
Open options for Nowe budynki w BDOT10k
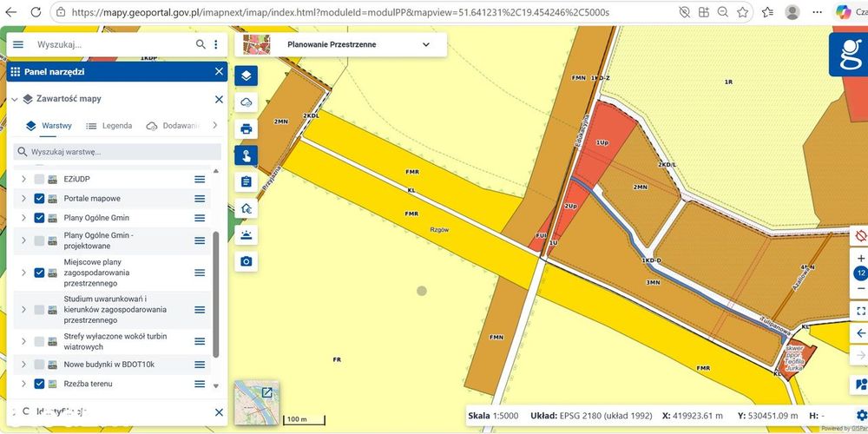point(200,365)
